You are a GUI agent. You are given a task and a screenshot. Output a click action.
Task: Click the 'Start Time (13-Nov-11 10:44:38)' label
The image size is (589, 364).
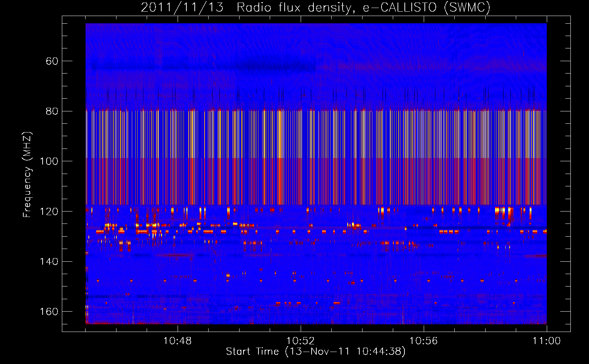coord(316,352)
